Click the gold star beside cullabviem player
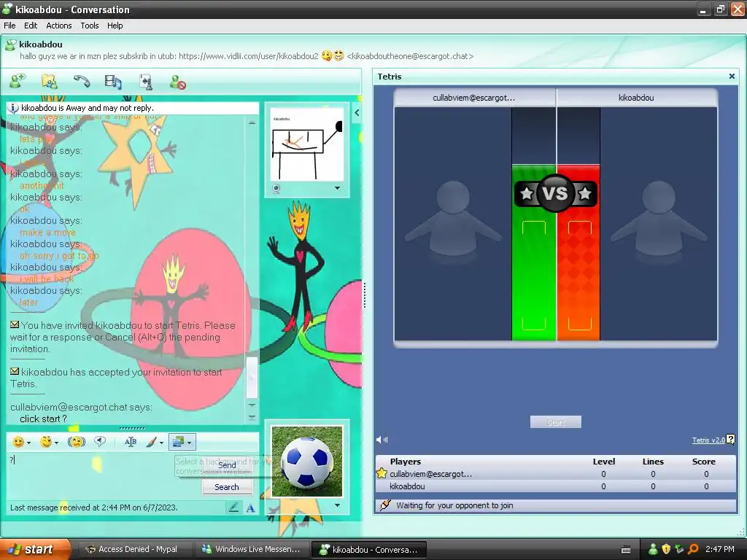Viewport: 747px width, 560px height. pos(382,473)
